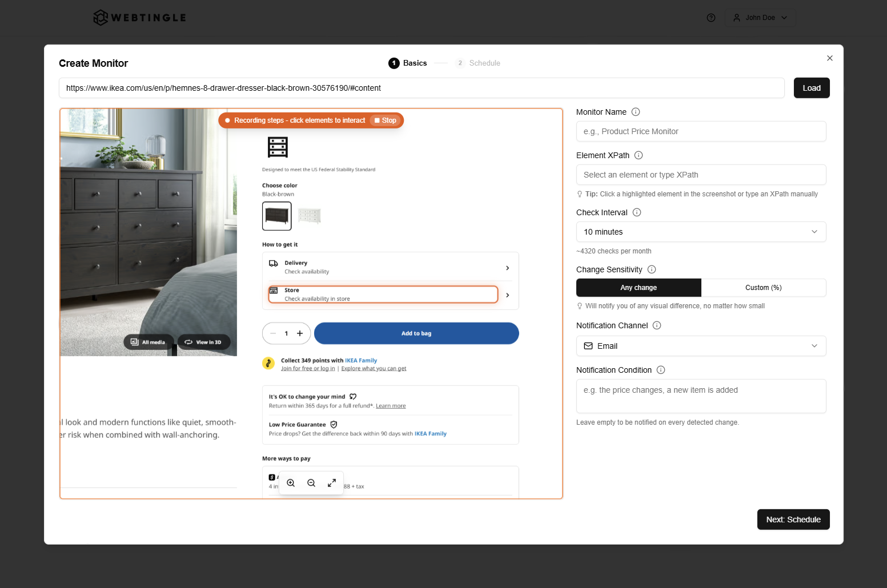Click the Low Price Guarantee shield icon
887x588 pixels.
[334, 425]
